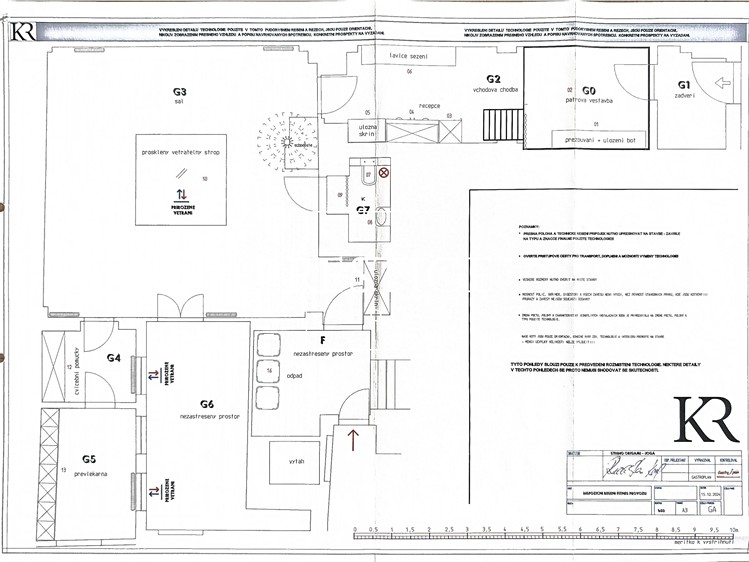Click the 'proskleny vetratelny strop' label

coord(181,152)
